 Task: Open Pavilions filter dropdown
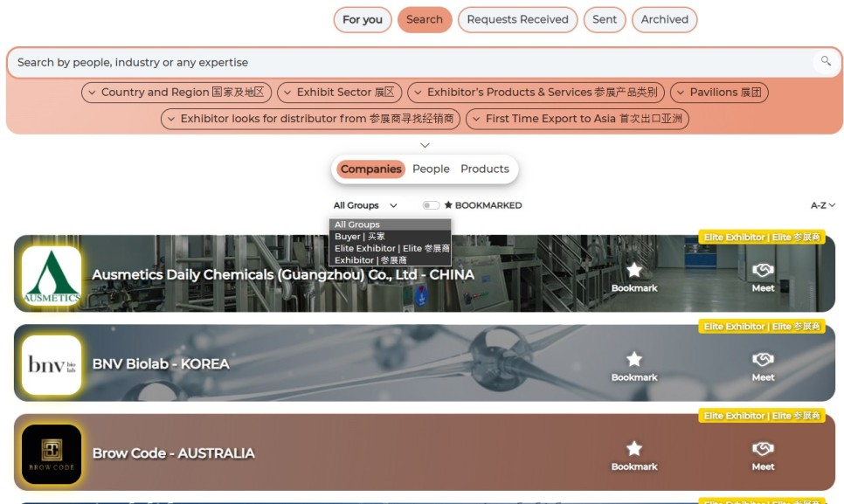pyautogui.click(x=719, y=92)
